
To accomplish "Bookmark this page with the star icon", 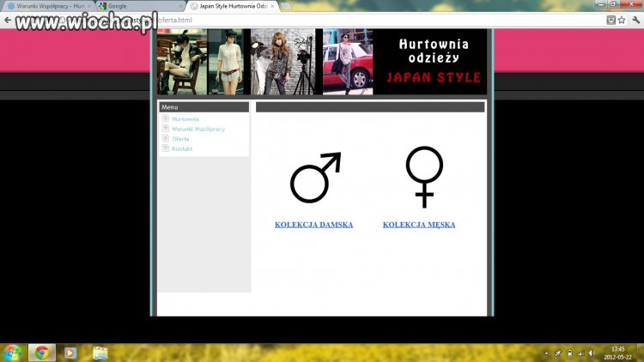I will pyautogui.click(x=622, y=20).
